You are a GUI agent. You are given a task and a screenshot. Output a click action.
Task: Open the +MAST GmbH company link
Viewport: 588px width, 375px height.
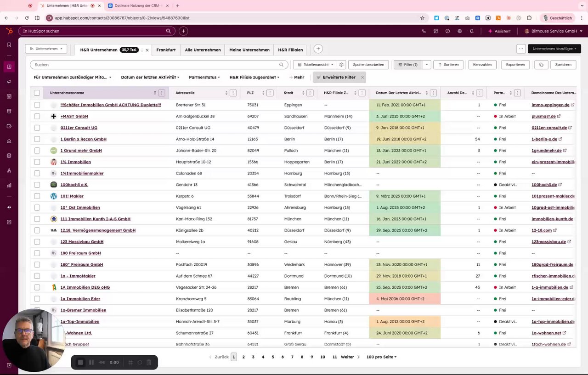point(74,116)
